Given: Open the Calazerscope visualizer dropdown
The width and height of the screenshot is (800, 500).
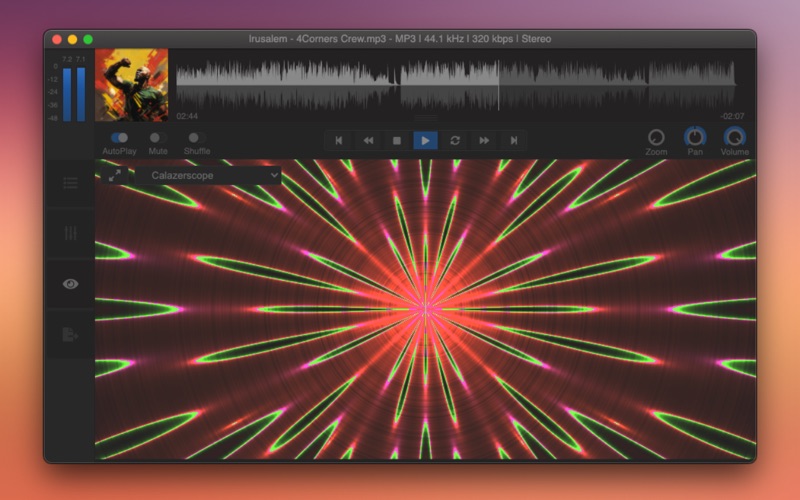Looking at the screenshot, I should 209,176.
